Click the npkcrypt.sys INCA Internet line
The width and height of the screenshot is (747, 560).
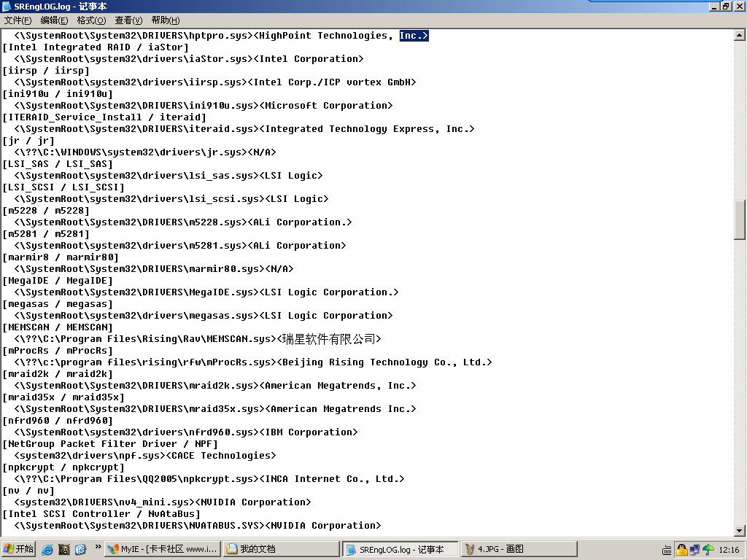[209, 479]
